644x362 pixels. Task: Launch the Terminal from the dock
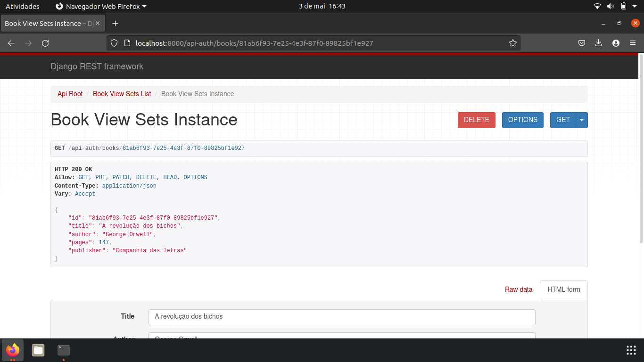pyautogui.click(x=63, y=350)
